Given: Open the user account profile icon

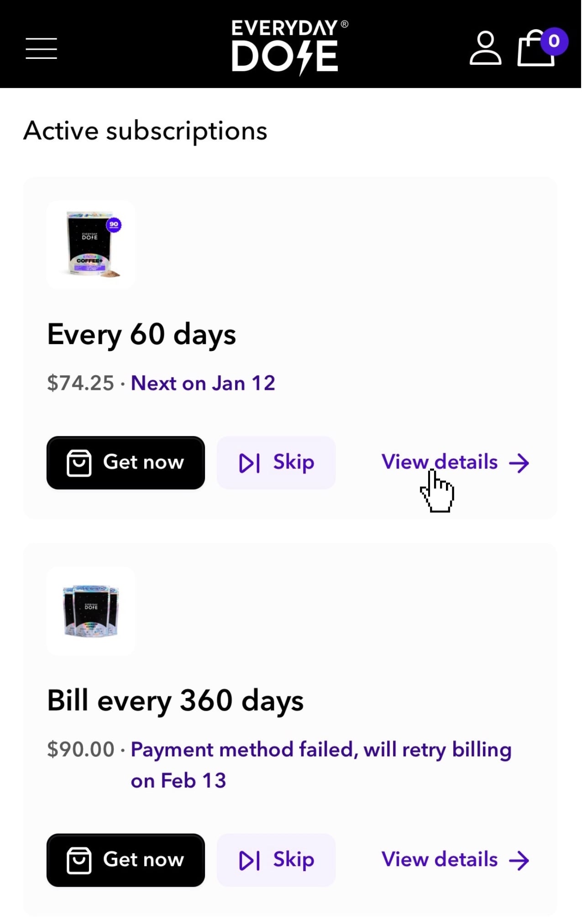Looking at the screenshot, I should [485, 48].
